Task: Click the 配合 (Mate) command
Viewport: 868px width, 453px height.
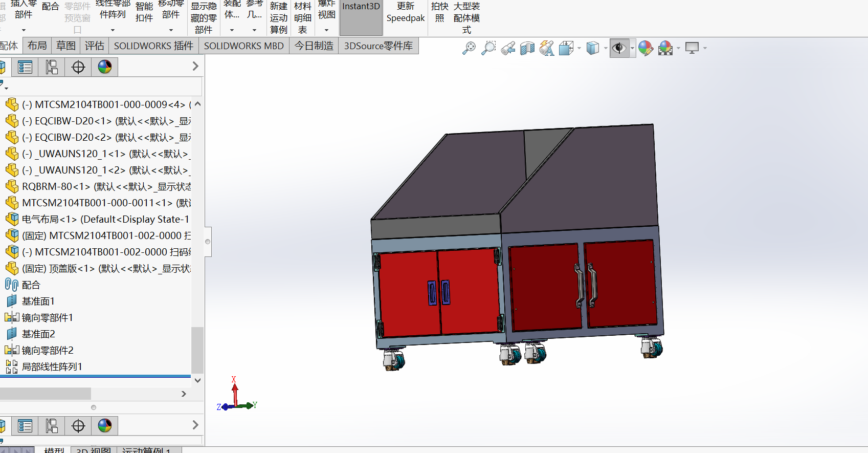Action: pyautogui.click(x=50, y=7)
